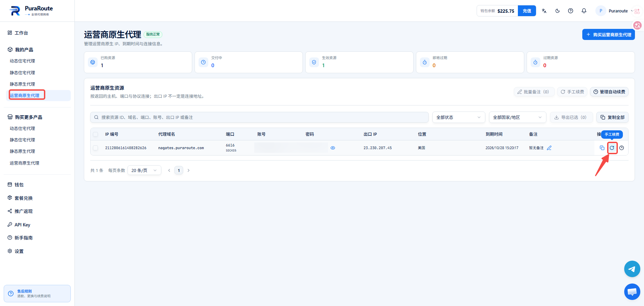This screenshot has height=306, width=644.
Task: Select 静态住宅代理 under 我的产品
Action: [22, 73]
